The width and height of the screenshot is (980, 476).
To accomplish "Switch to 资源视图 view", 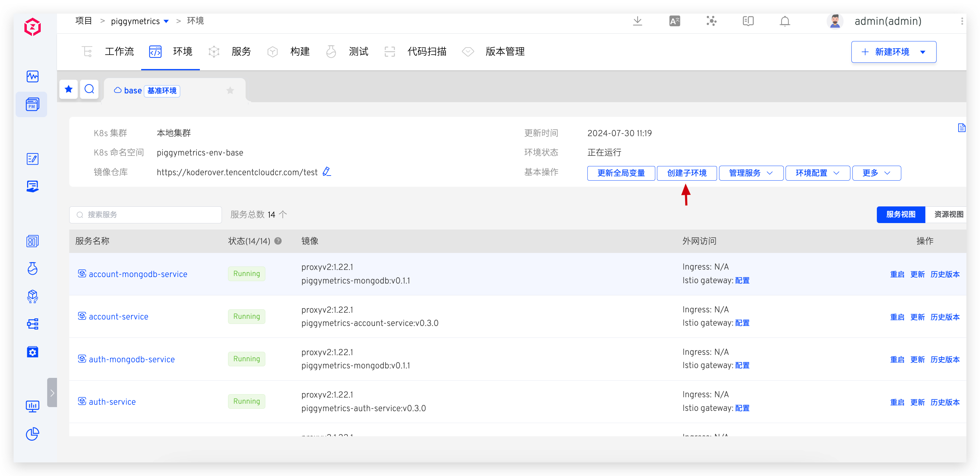I will tap(948, 215).
